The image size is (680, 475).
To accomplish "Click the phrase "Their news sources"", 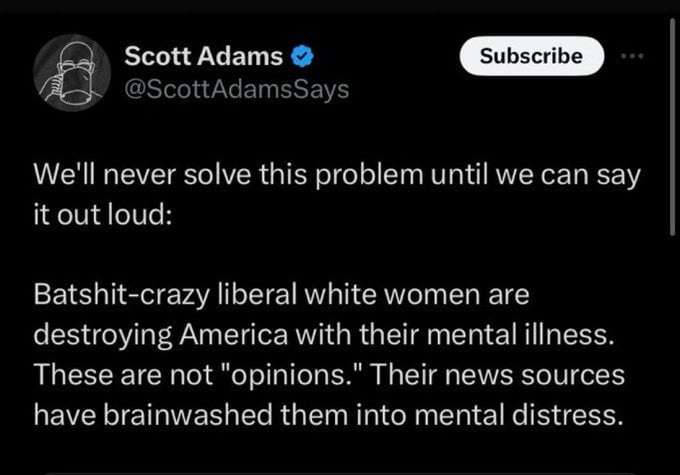I will [x=497, y=374].
